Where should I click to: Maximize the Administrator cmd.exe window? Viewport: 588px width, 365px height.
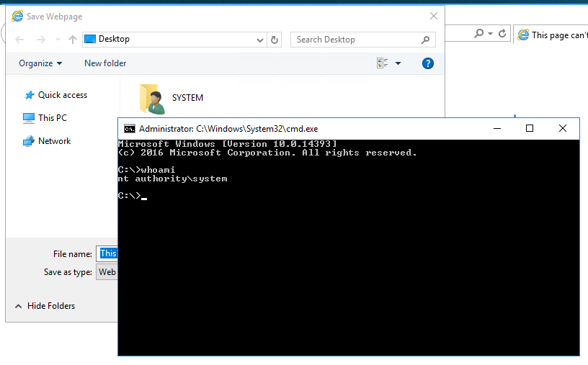530,129
